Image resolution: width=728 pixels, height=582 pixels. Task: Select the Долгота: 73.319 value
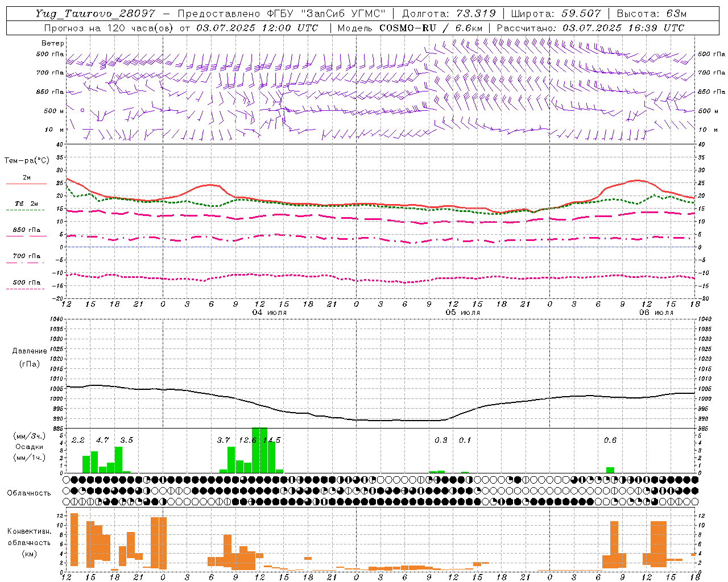(449, 14)
